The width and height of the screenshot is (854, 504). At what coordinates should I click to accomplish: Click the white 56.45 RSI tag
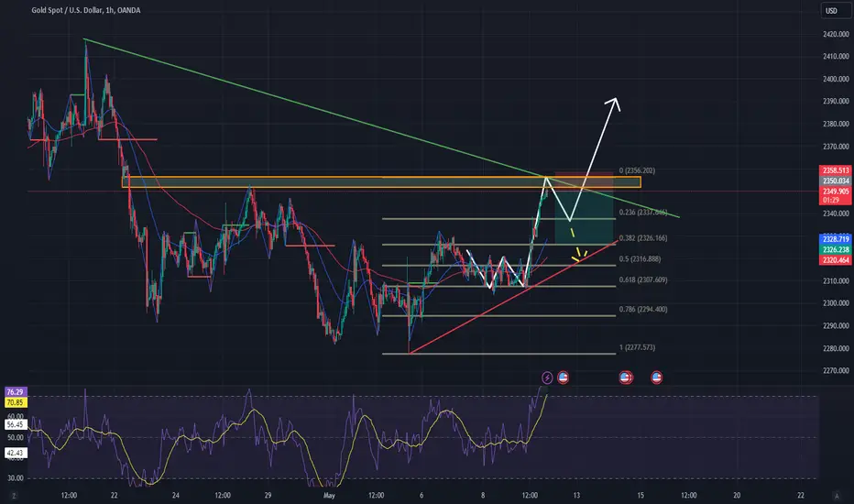click(x=16, y=424)
